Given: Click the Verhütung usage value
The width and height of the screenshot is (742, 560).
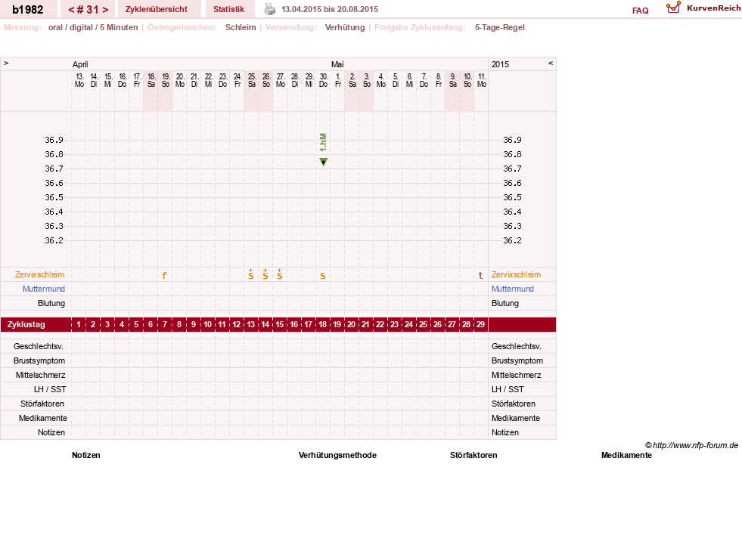Looking at the screenshot, I should (345, 27).
